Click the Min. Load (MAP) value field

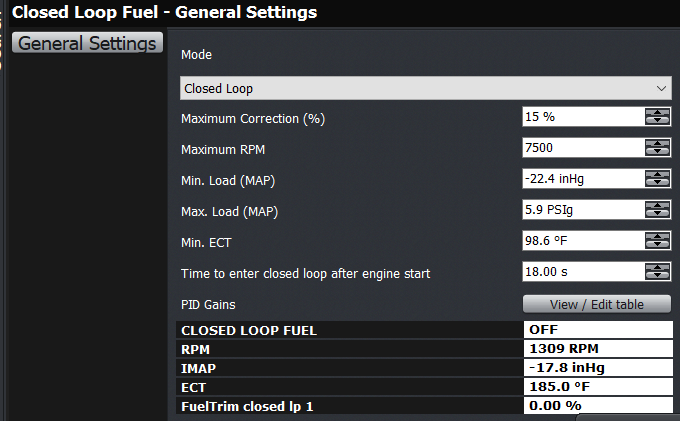coord(583,179)
